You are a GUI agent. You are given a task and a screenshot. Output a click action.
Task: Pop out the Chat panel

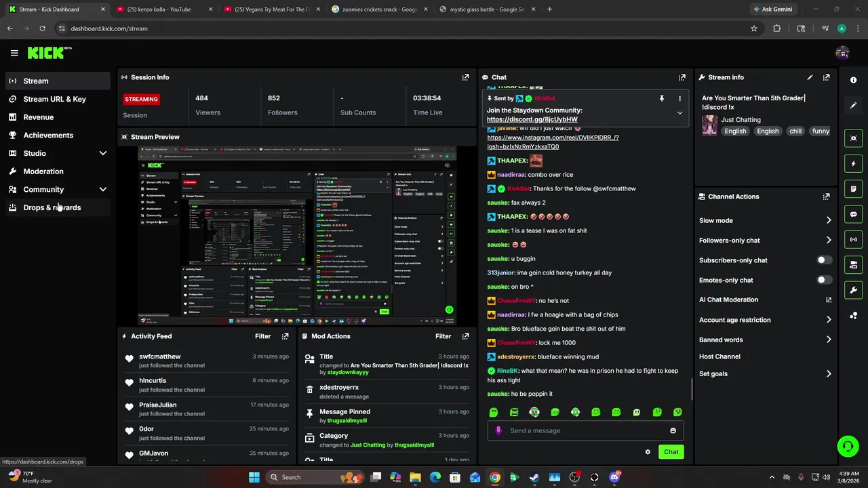pyautogui.click(x=682, y=77)
